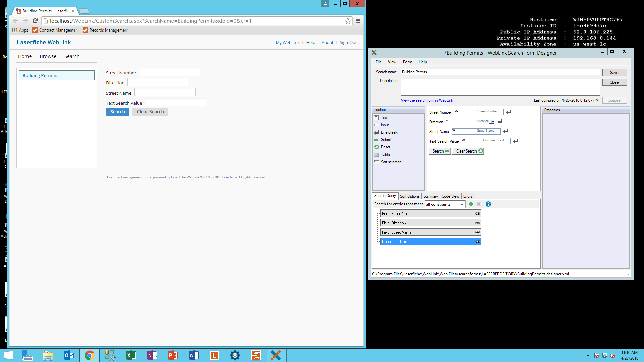Choose the Sort selector toolbox item
Viewport: 644px width, 362px height.
[390, 162]
